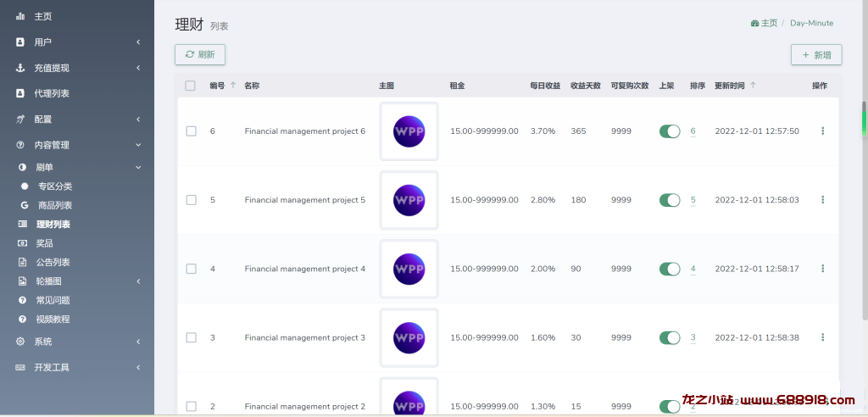The image size is (868, 417).
Task: Click the name Financial management project 6
Action: [305, 131]
